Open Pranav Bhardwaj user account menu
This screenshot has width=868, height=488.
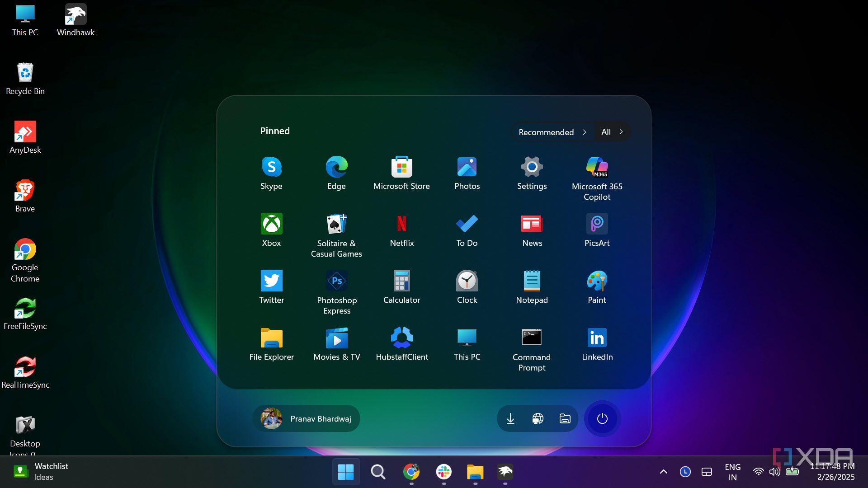pos(307,418)
